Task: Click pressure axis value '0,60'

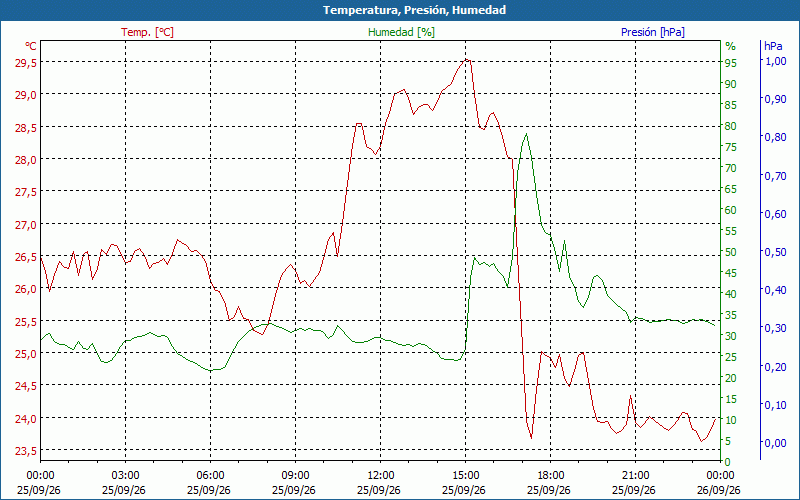Action: point(776,214)
